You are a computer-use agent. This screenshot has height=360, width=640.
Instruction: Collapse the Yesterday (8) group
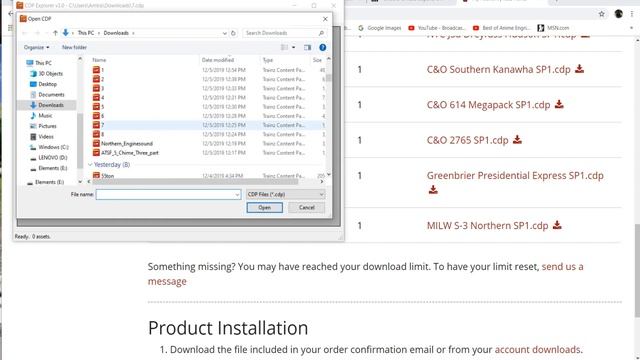pos(90,164)
